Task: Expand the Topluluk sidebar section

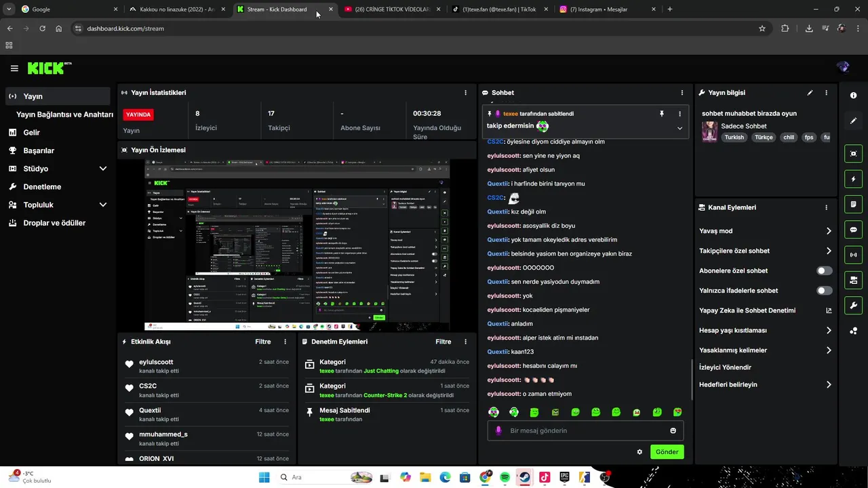Action: [103, 205]
